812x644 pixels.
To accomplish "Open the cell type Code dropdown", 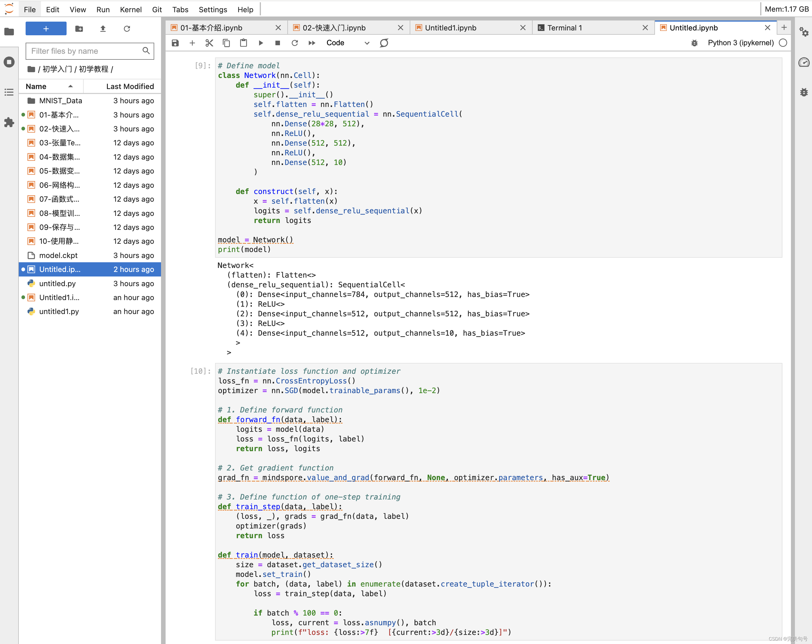I will [347, 43].
